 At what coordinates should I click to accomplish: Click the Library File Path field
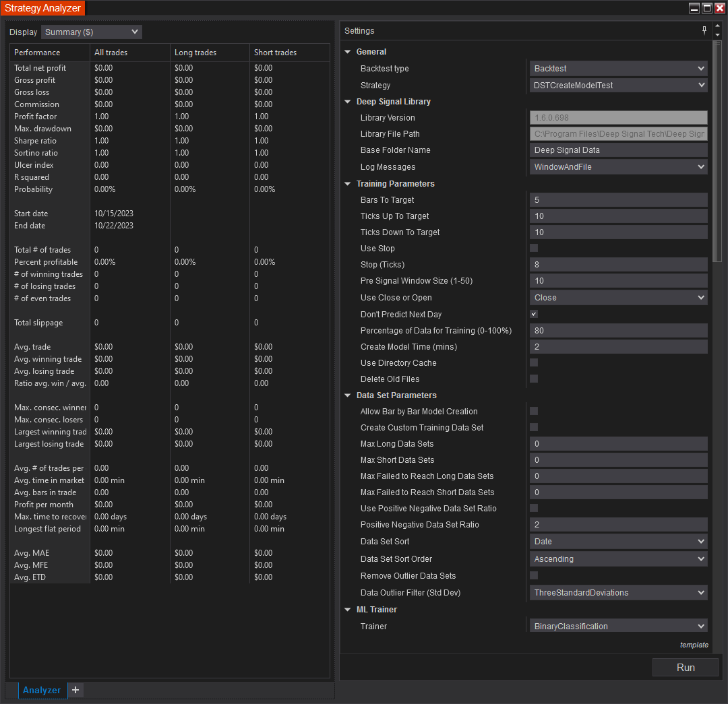tap(618, 134)
